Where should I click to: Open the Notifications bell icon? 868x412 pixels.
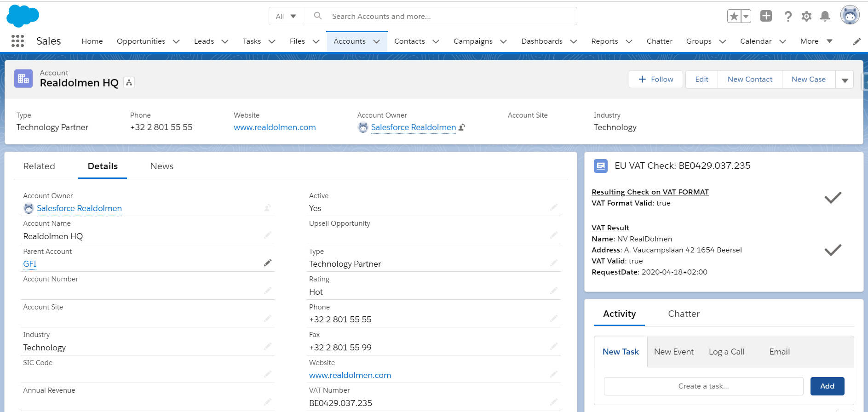pos(825,17)
